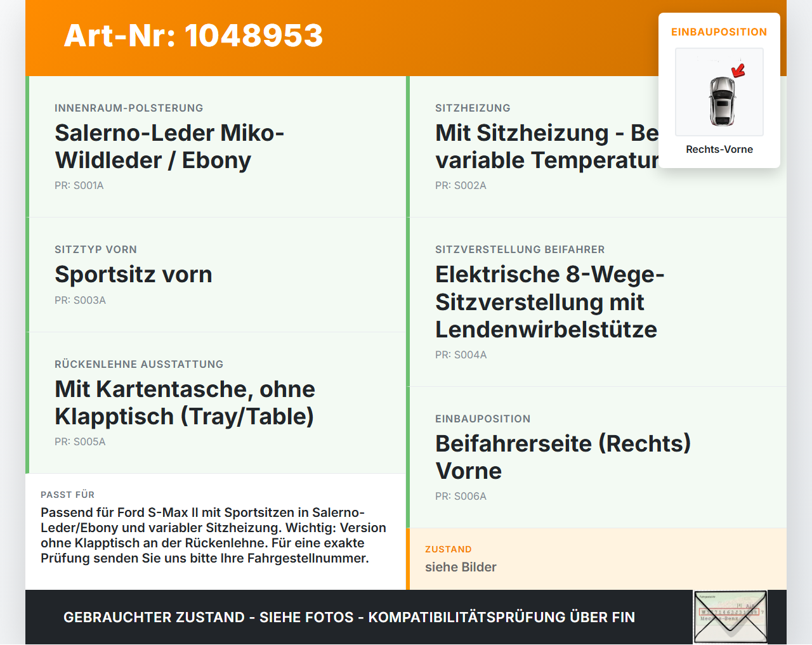Click the PR: S005A code
The width and height of the screenshot is (812, 645).
click(80, 442)
